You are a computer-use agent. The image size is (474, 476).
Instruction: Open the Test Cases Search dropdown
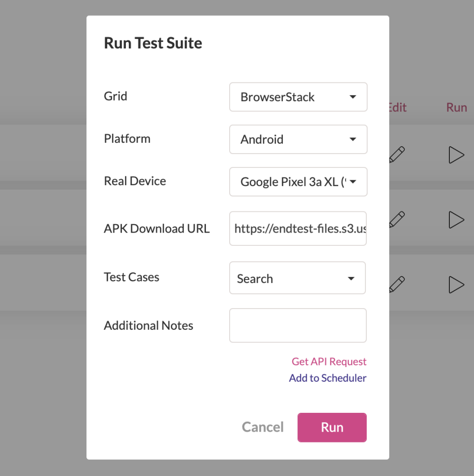(297, 278)
